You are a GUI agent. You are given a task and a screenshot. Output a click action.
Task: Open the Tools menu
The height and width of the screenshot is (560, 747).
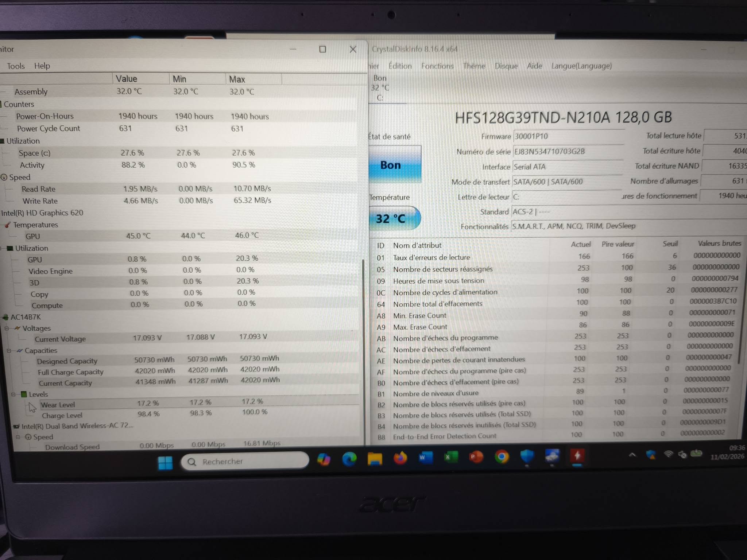tap(16, 66)
